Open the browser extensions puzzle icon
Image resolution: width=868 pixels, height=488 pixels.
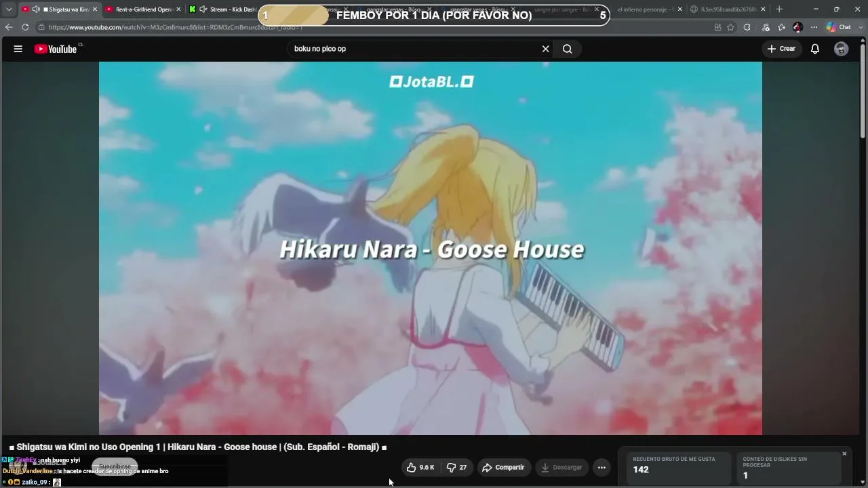(x=747, y=27)
